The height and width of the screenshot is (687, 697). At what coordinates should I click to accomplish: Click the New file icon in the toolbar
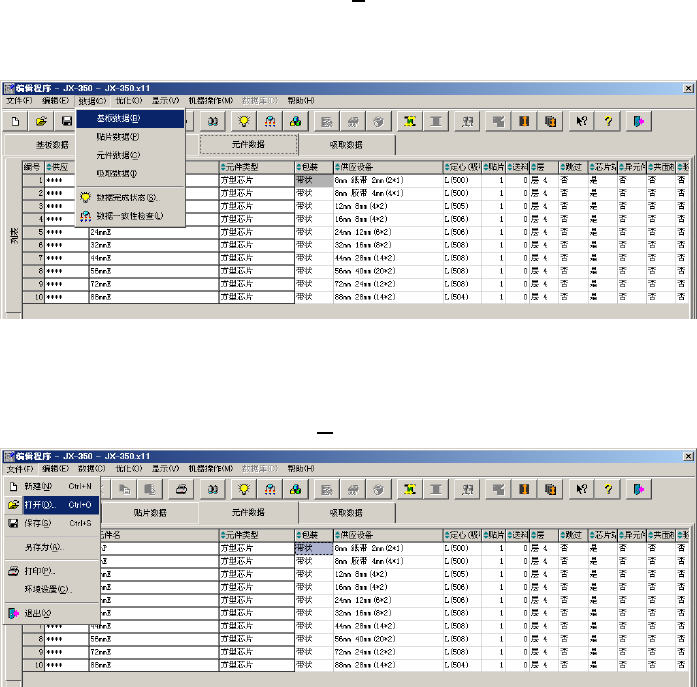(17, 121)
